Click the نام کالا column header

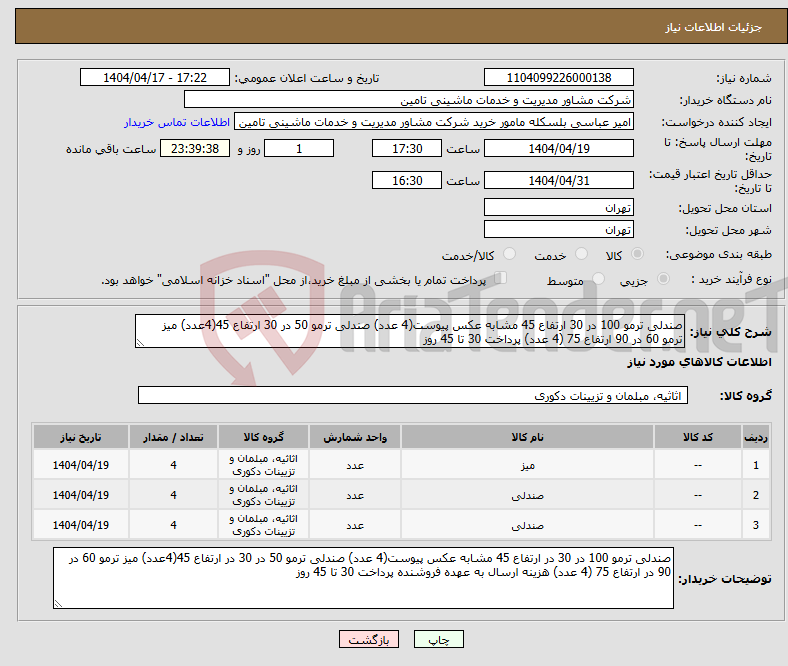(527, 437)
